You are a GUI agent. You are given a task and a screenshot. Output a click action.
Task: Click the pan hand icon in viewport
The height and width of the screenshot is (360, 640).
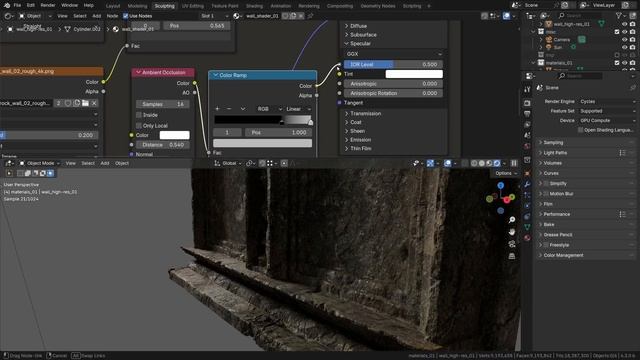coord(512,232)
